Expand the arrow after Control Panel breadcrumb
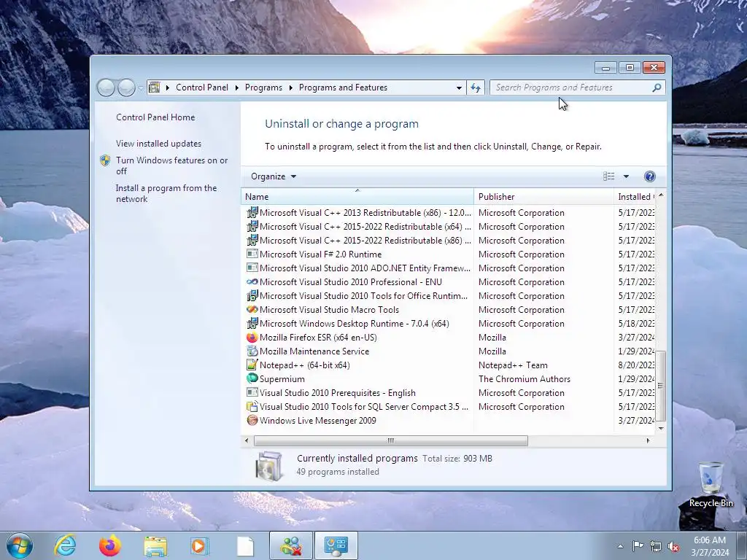Screen dimensions: 747x560 point(237,87)
